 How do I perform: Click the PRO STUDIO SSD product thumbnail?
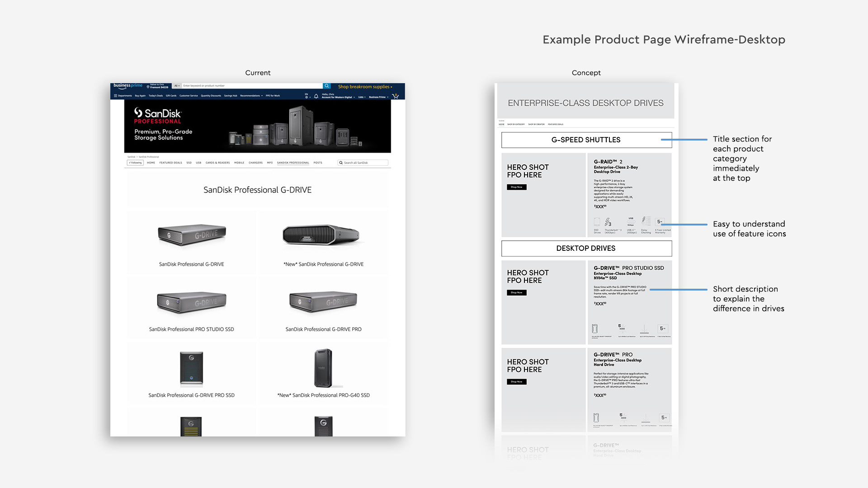click(x=192, y=302)
